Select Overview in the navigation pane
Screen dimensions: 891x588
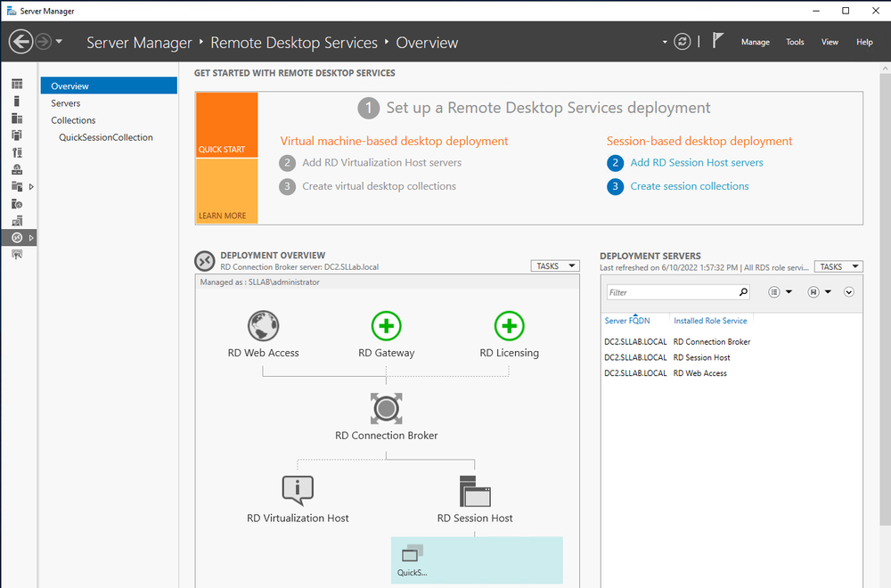point(109,86)
